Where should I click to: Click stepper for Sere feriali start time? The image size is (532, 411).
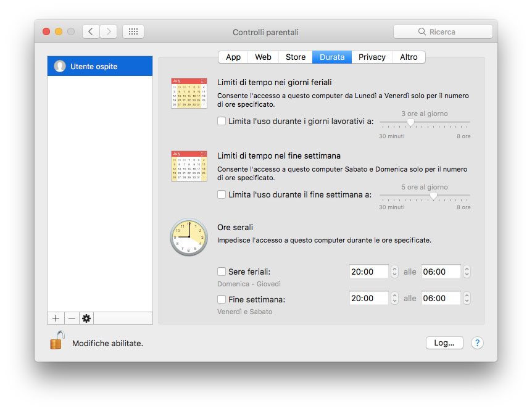(x=394, y=272)
